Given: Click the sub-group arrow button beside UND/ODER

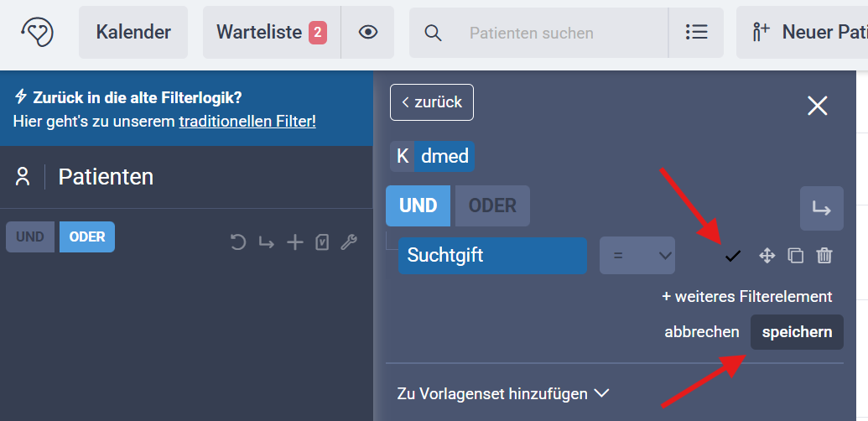Looking at the screenshot, I should (x=821, y=209).
